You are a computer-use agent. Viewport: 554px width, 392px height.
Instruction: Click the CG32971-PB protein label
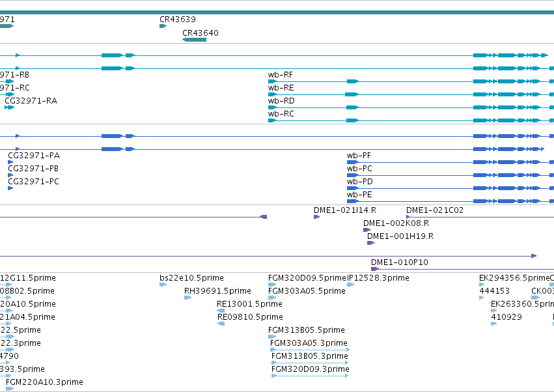pyautogui.click(x=33, y=169)
